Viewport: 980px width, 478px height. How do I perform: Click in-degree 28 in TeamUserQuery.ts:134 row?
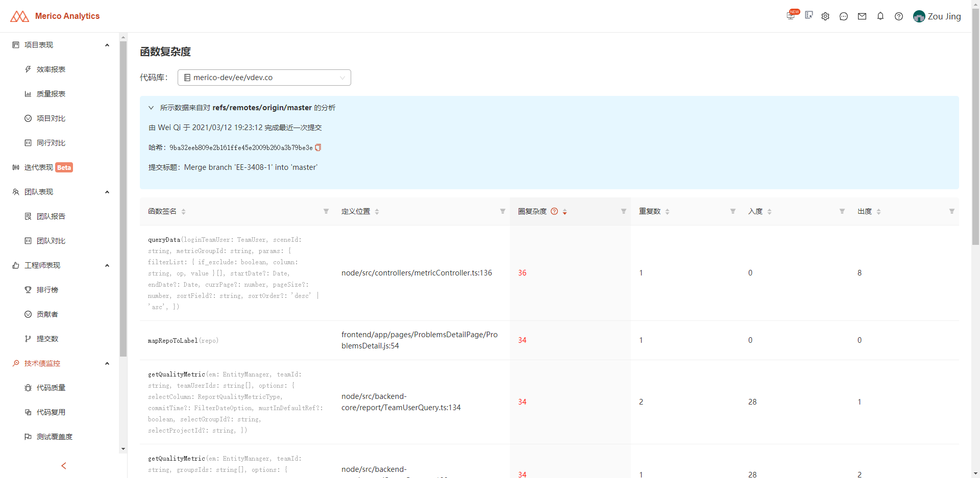(752, 402)
